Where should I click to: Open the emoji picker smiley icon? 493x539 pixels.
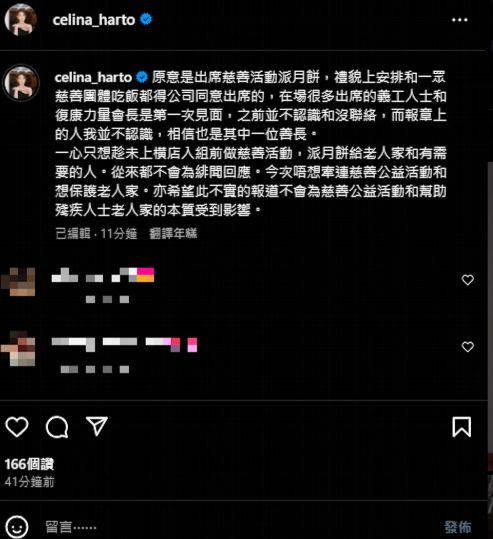[17, 526]
